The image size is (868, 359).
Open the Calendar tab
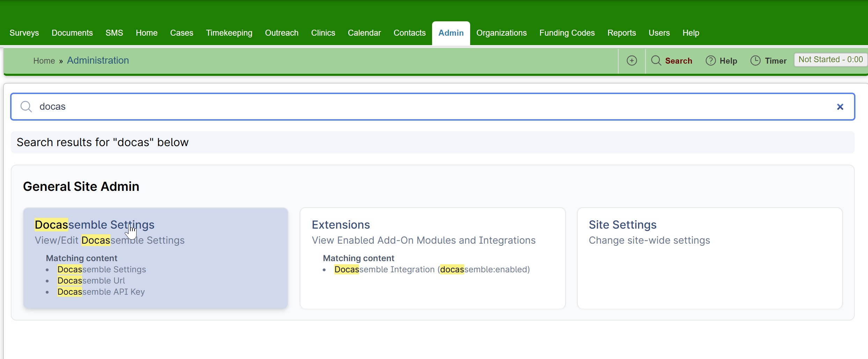(x=364, y=33)
